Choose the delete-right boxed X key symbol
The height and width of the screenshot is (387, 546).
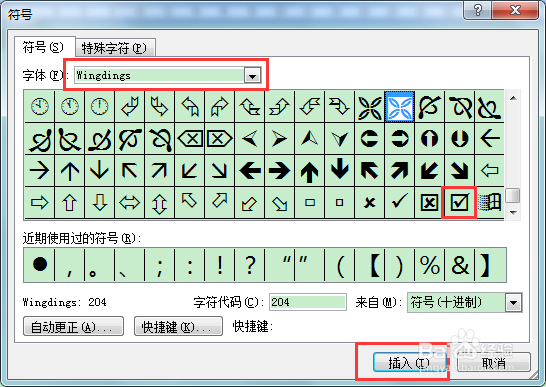pos(219,139)
